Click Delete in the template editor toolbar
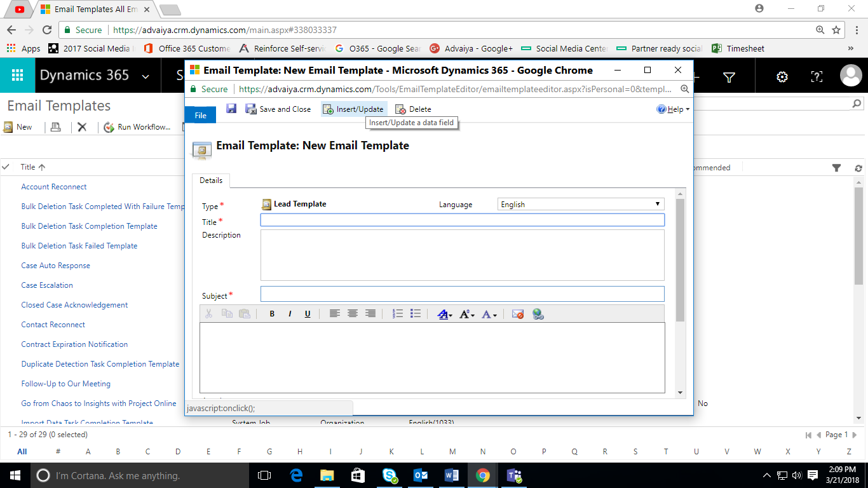The width and height of the screenshot is (868, 488). click(x=413, y=109)
